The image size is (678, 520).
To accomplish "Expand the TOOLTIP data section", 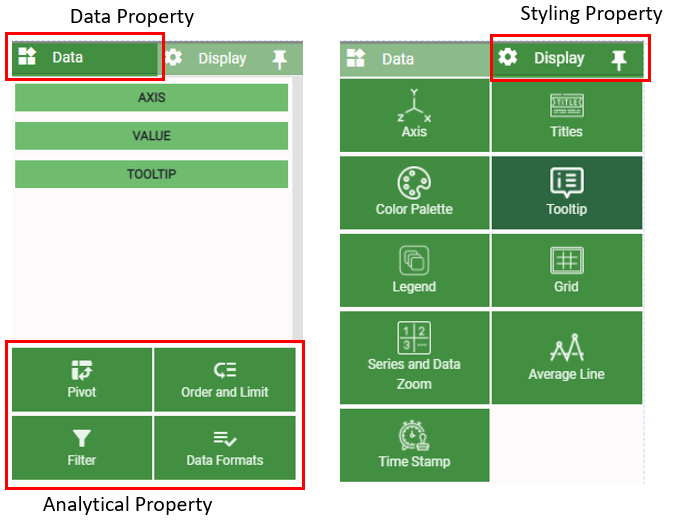I will (x=152, y=174).
